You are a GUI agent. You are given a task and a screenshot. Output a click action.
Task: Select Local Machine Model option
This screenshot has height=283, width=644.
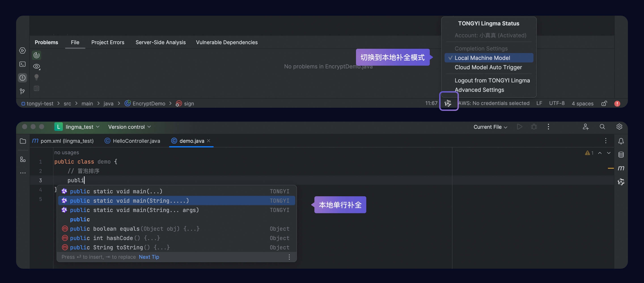[489, 58]
